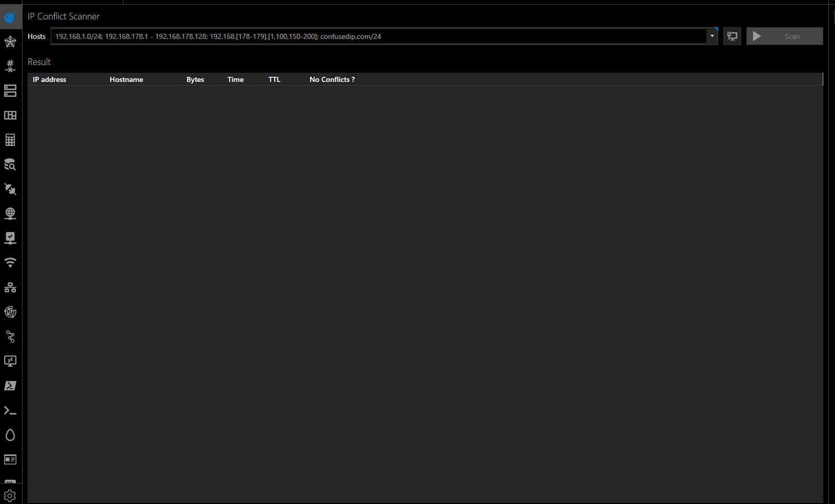The image size is (835, 504).
Task: Click the No Conflicts ? column header
Action: coord(332,79)
